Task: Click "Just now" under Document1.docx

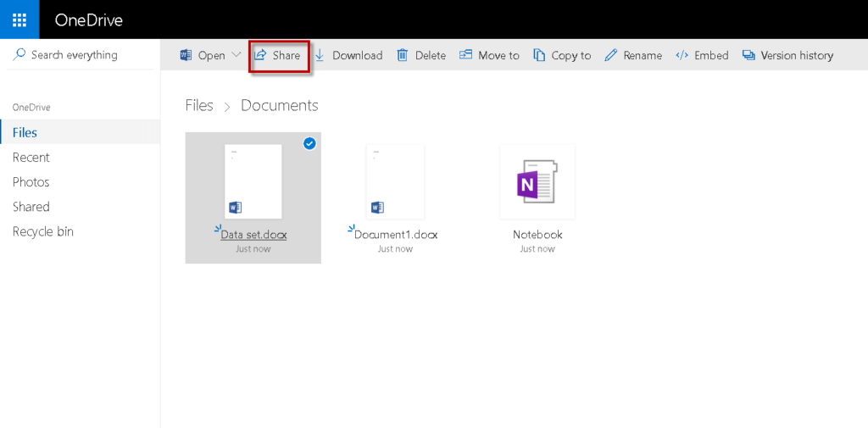Action: coord(395,249)
